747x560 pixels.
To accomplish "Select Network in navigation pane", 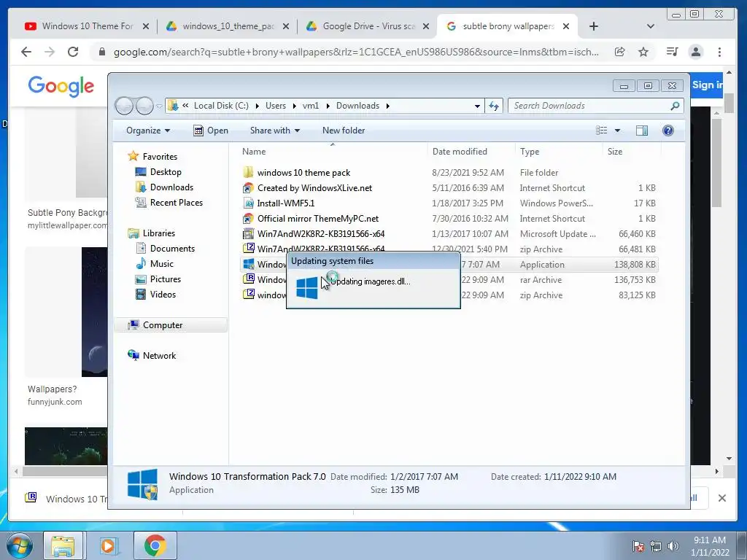I will (152, 355).
